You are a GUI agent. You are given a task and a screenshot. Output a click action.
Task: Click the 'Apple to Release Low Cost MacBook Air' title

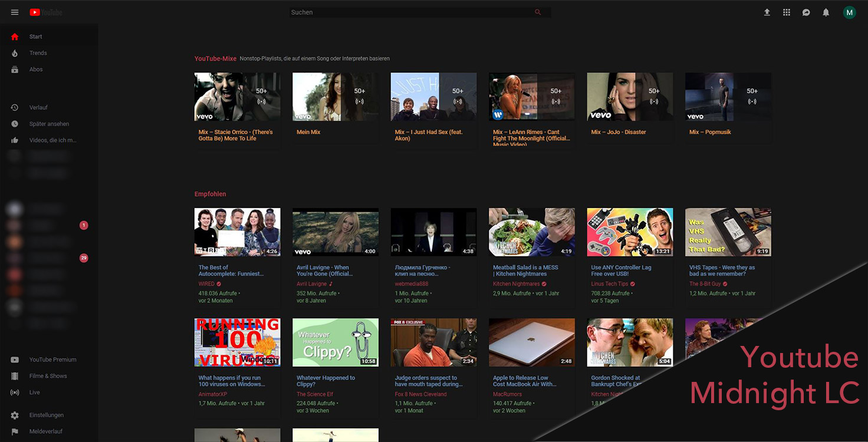click(525, 381)
